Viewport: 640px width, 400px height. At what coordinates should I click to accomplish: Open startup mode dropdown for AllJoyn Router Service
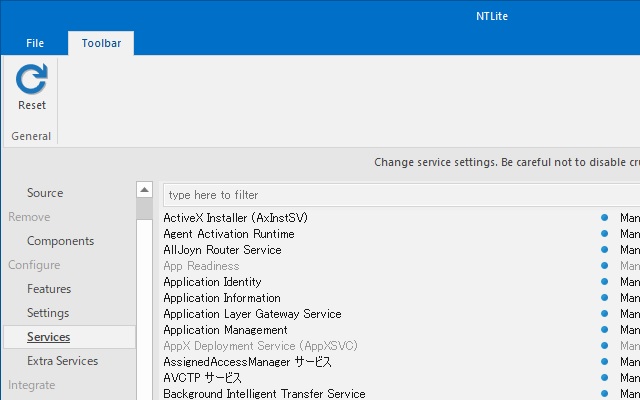[630, 250]
